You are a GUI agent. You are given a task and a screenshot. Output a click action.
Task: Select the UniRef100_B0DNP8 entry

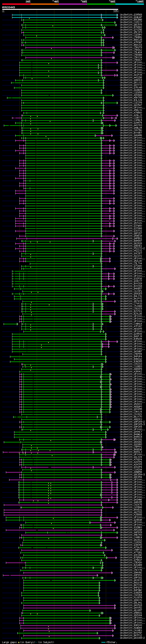pyautogui.click(x=131, y=268)
